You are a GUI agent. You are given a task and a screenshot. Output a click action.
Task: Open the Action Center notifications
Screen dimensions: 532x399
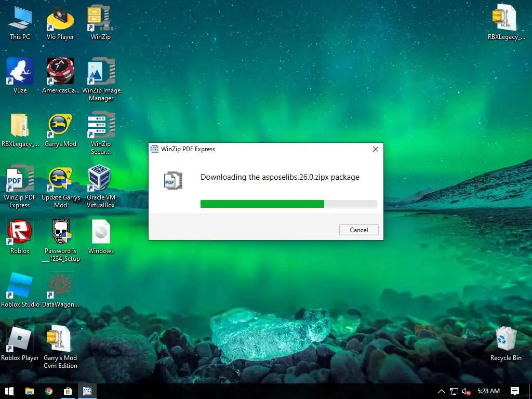click(x=515, y=391)
